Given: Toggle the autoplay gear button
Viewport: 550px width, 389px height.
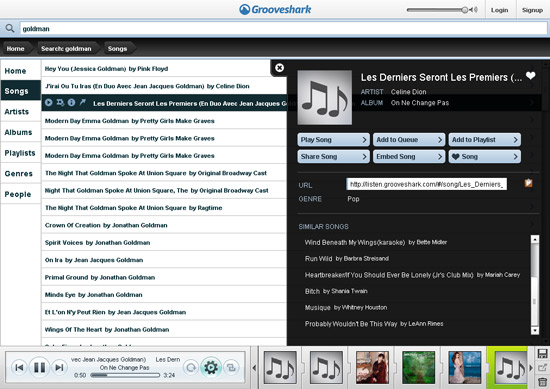Looking at the screenshot, I should pos(211,367).
